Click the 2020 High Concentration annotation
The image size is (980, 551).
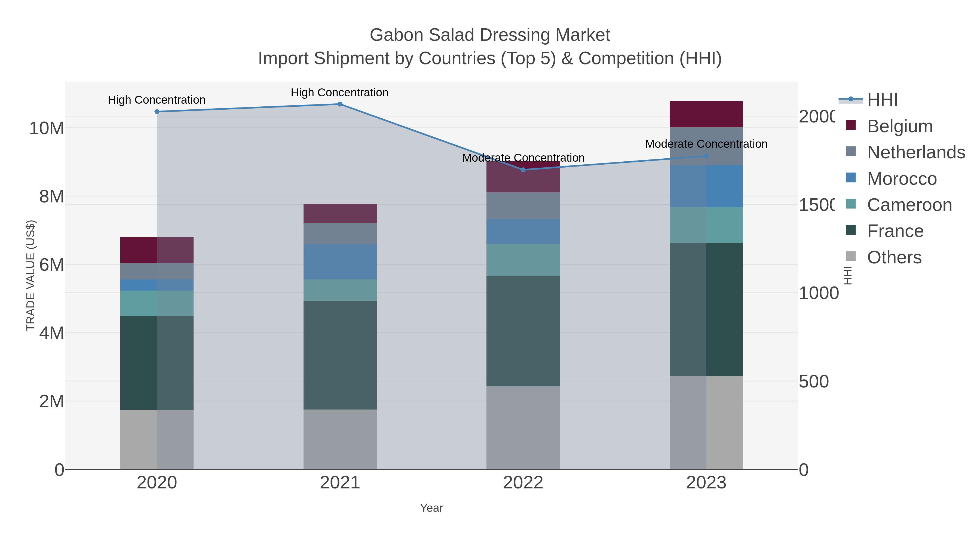[x=157, y=100]
